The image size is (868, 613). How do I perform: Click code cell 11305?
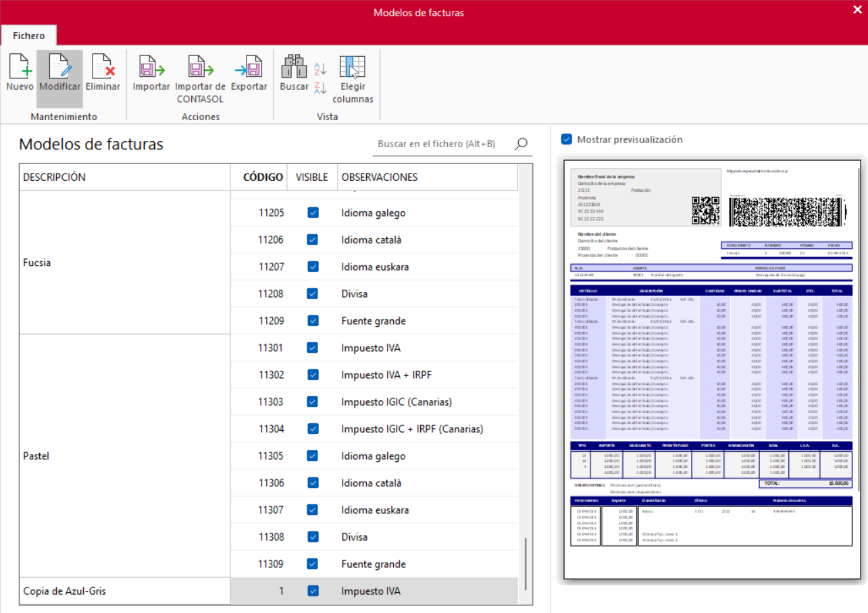tap(259, 456)
